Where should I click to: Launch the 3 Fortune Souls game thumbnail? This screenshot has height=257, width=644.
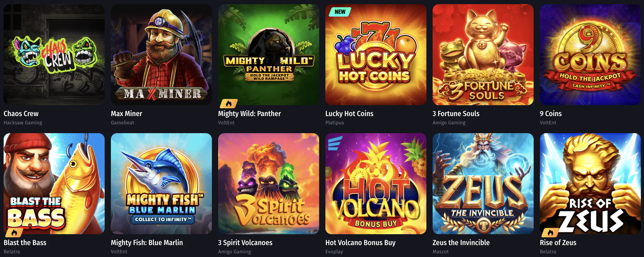tap(483, 55)
